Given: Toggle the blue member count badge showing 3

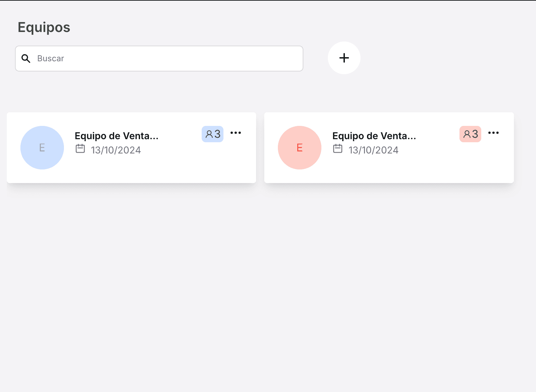Looking at the screenshot, I should [212, 134].
